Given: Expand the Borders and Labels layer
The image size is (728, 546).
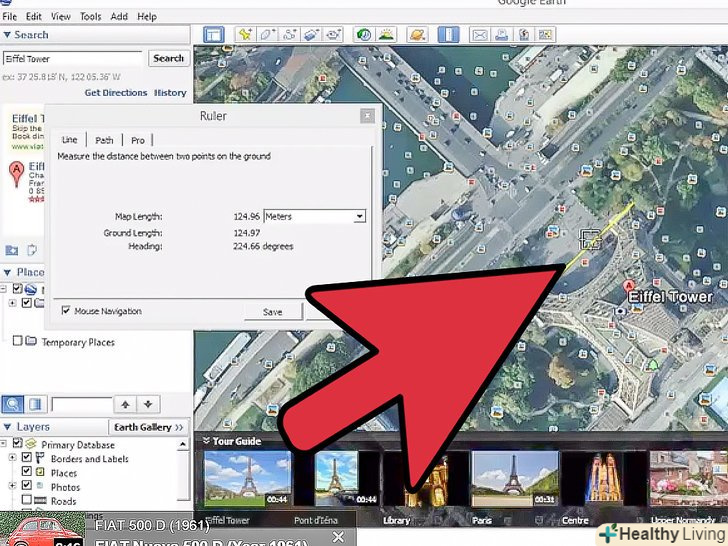Looking at the screenshot, I should coord(11,459).
